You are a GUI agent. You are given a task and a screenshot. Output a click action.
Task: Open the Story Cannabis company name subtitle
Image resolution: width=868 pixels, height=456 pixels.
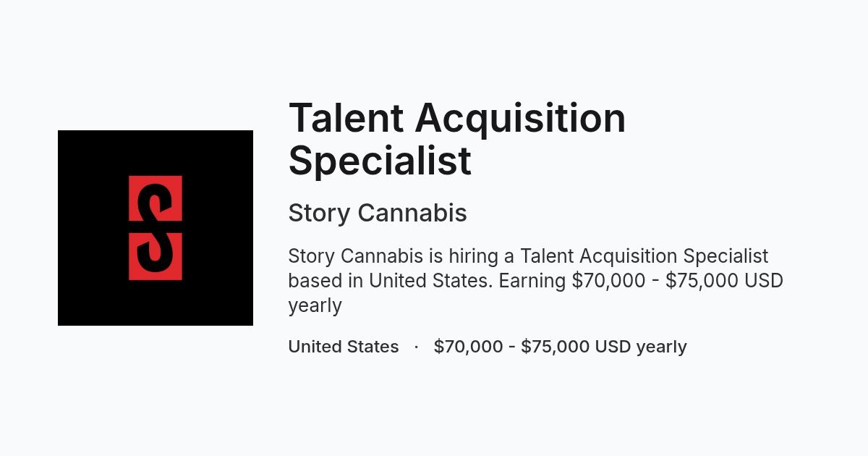[378, 214]
